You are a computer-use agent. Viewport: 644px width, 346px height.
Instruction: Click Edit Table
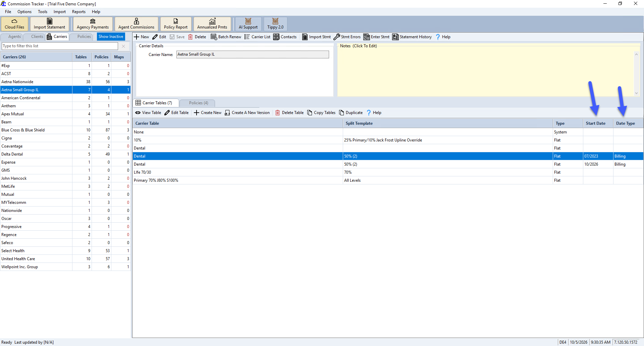(176, 113)
